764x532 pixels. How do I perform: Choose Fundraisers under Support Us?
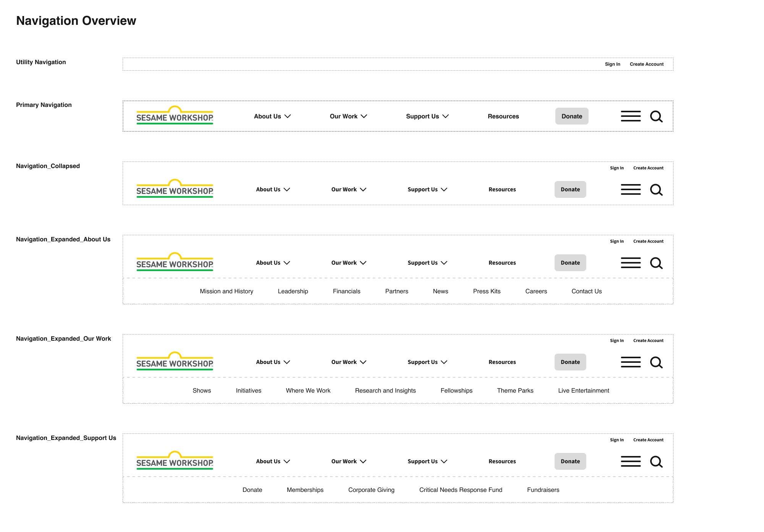pos(543,490)
